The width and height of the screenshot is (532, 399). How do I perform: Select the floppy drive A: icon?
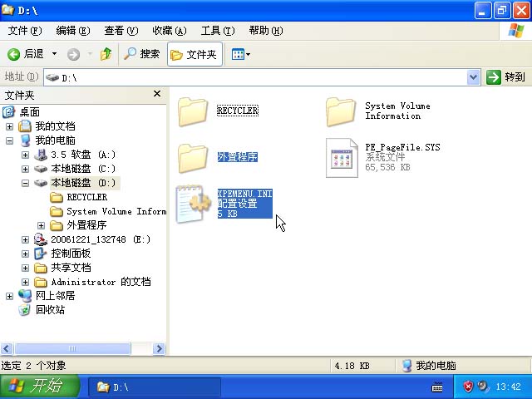[41, 155]
